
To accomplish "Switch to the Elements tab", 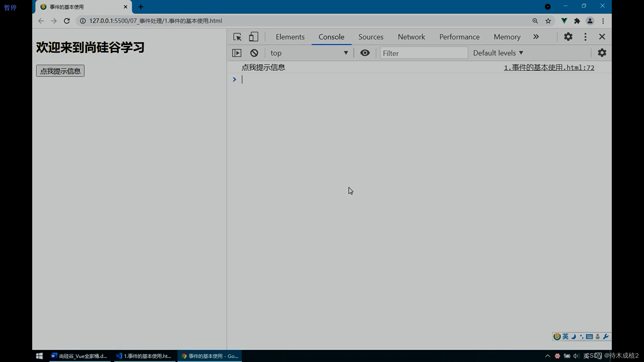I will click(290, 37).
